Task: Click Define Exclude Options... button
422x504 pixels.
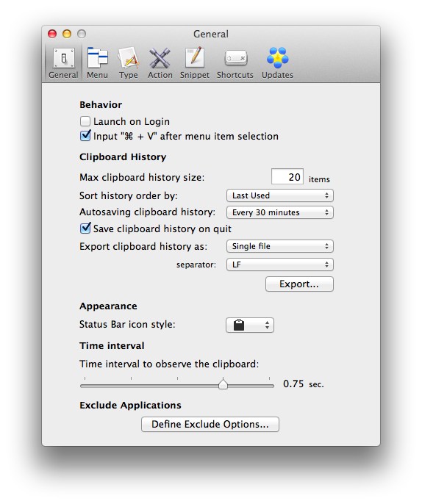Action: click(210, 425)
